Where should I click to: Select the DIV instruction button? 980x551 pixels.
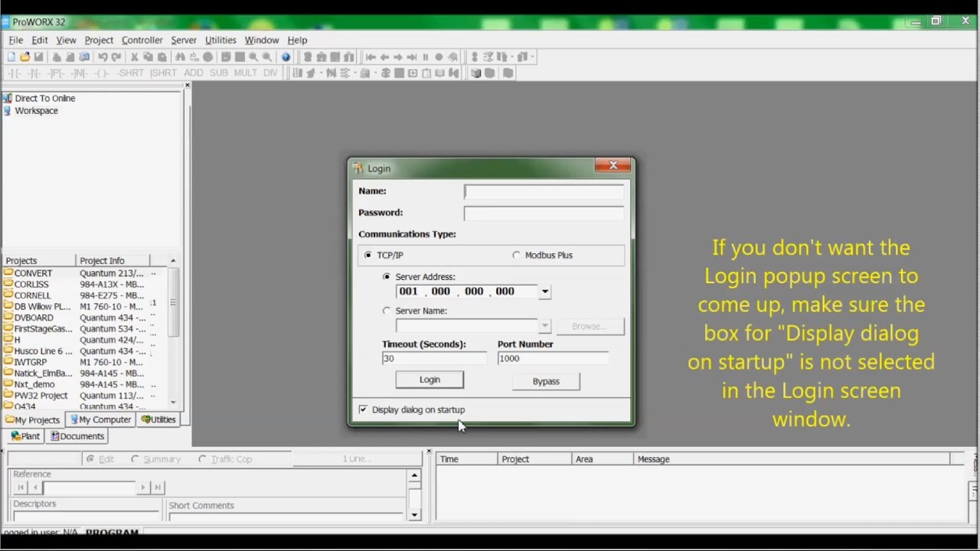pyautogui.click(x=270, y=73)
